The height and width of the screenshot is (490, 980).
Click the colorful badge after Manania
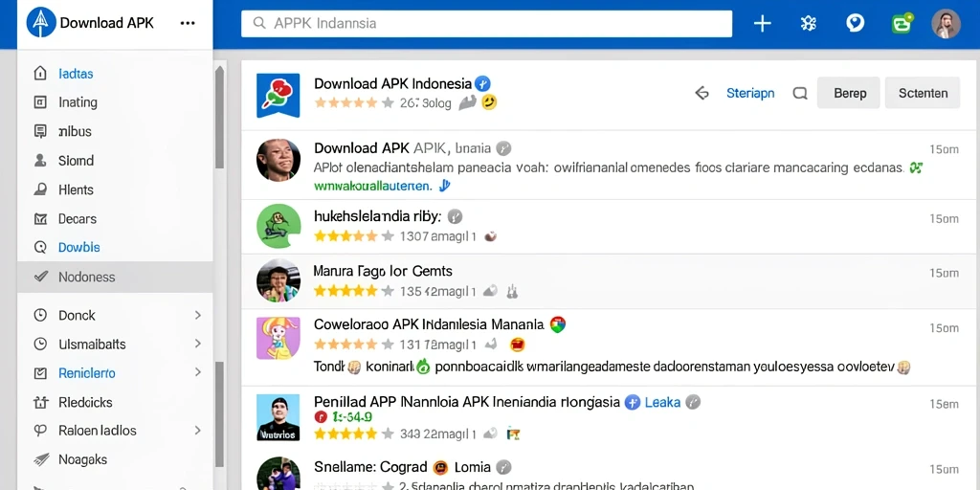coord(558,324)
